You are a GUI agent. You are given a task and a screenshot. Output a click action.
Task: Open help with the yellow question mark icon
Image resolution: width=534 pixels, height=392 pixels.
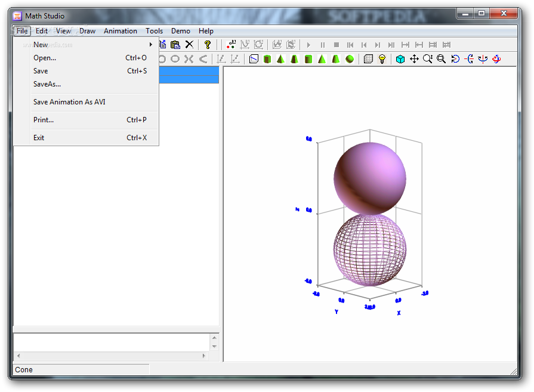[x=208, y=45]
